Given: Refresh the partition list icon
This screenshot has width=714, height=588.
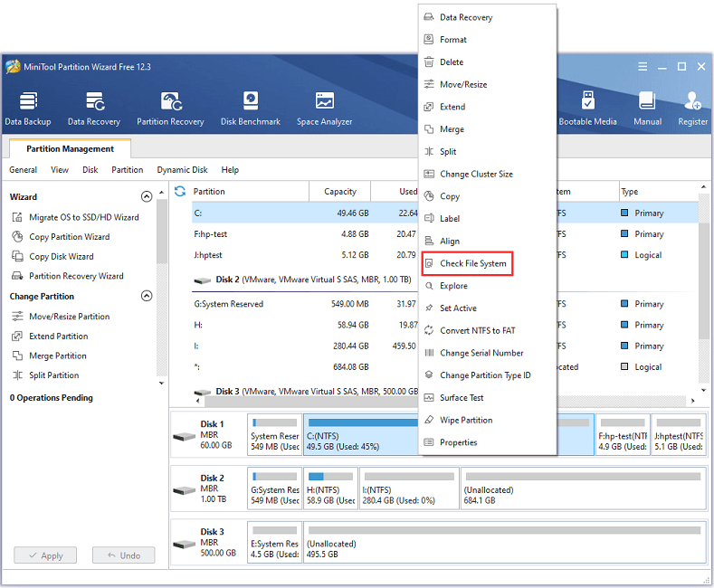Looking at the screenshot, I should [180, 191].
